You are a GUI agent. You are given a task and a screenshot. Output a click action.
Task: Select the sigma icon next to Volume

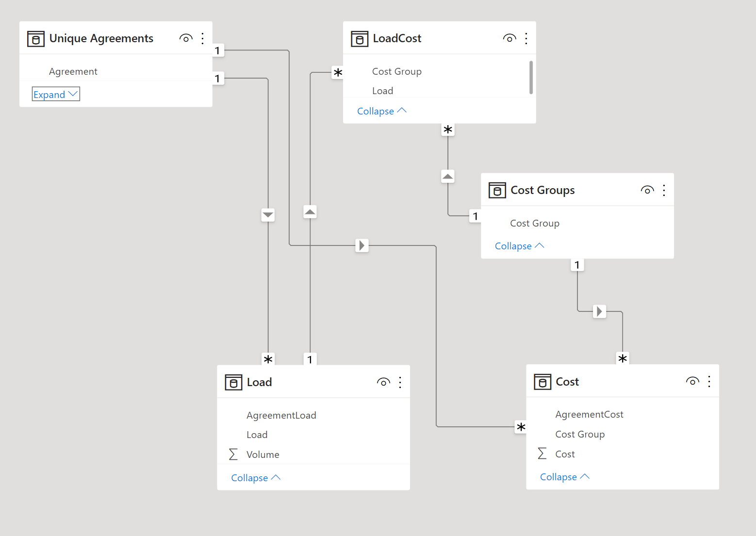(x=233, y=455)
